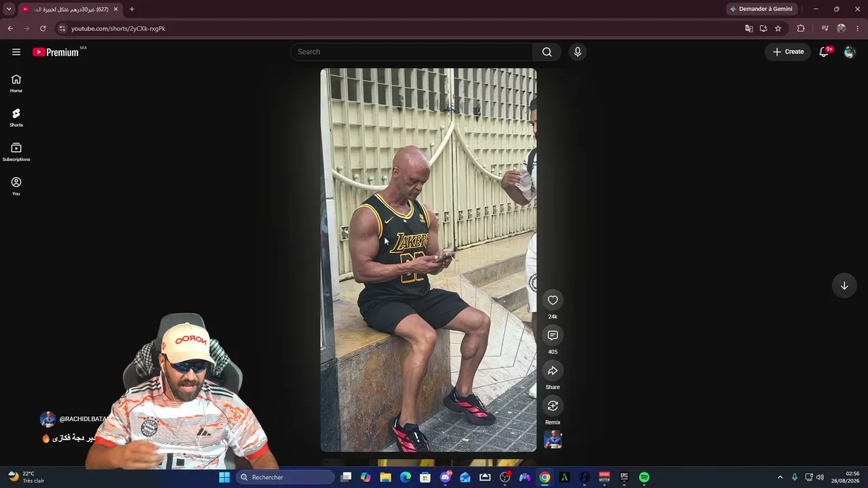868x488 pixels.
Task: Click the Create button
Action: click(x=788, y=52)
